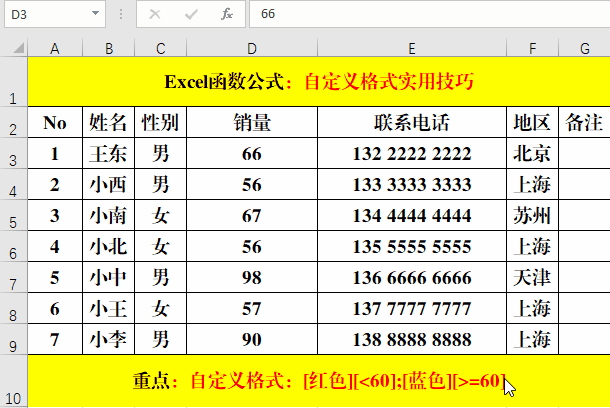Image resolution: width=610 pixels, height=408 pixels.
Task: Select the cell with name '小南'
Action: [109, 215]
